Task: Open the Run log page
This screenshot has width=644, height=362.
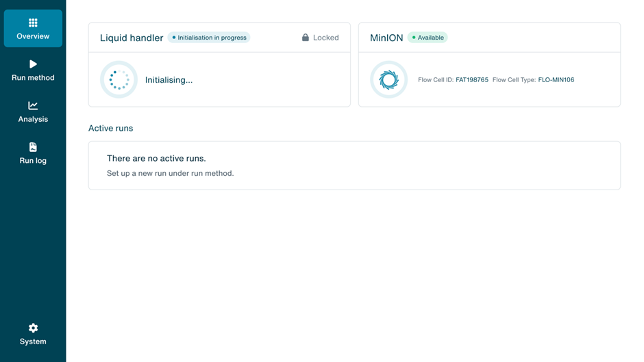Action: [x=33, y=153]
